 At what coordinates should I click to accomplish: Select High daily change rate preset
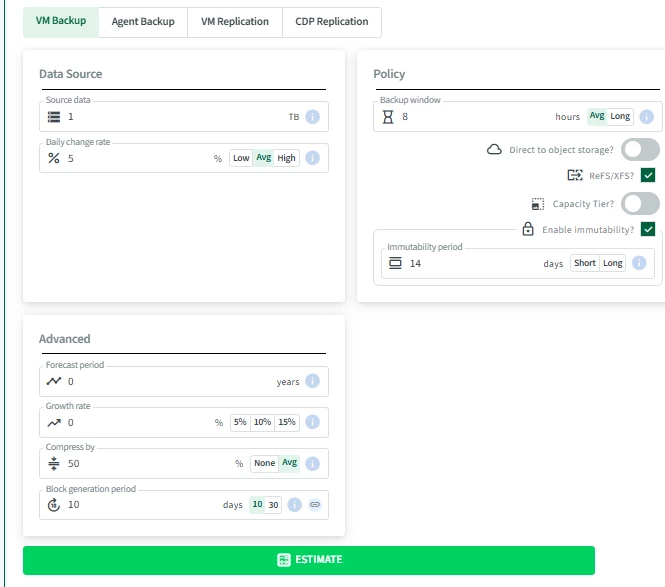[286, 158]
